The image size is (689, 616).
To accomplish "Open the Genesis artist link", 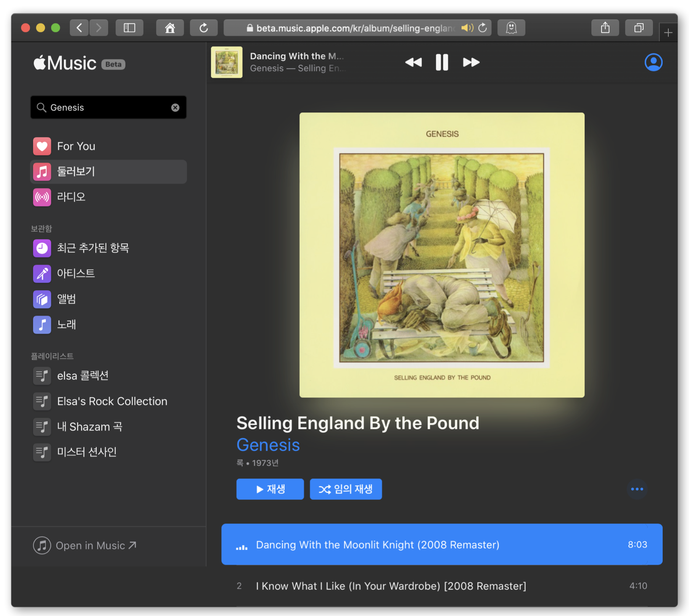I will [268, 445].
